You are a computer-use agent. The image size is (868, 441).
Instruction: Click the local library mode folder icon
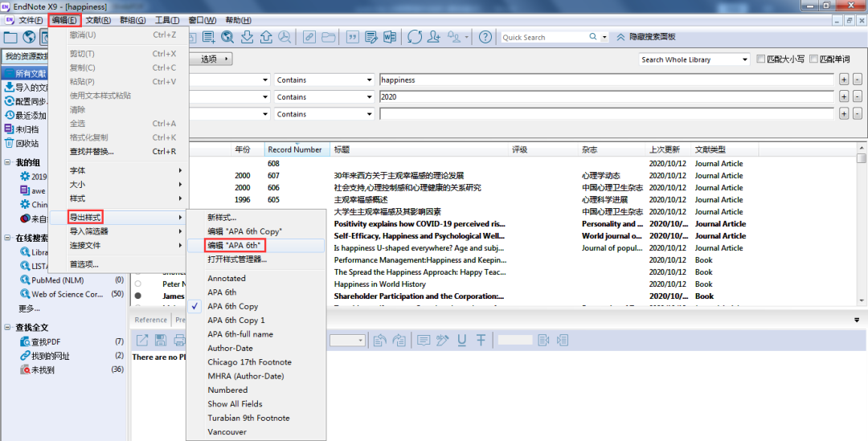tap(10, 37)
